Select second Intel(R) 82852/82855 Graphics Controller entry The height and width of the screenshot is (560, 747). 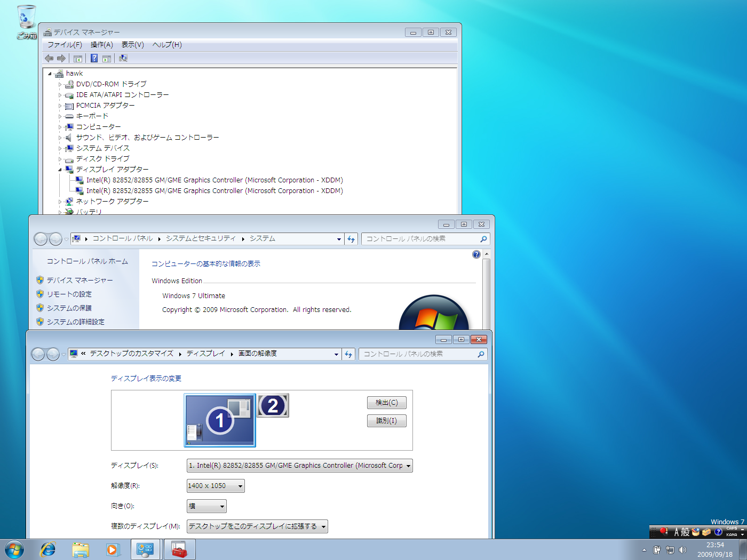pos(214,191)
